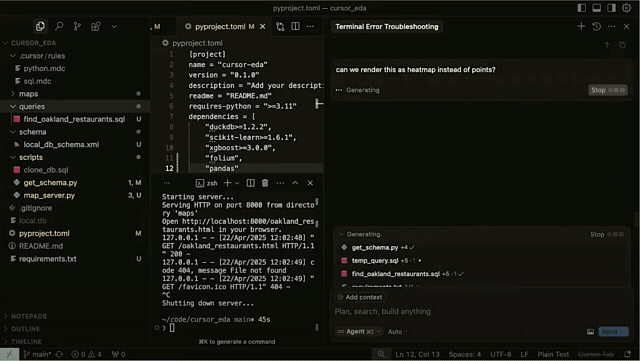Split the editor to the right

click(296, 27)
